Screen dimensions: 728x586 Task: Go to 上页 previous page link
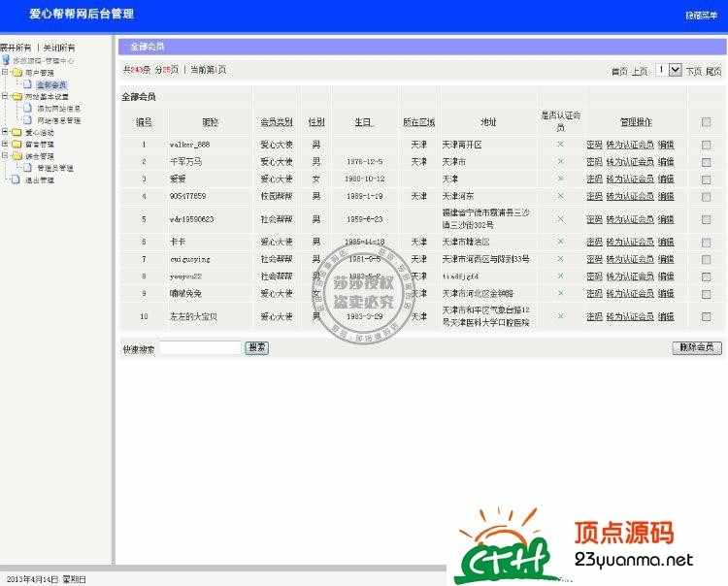click(x=640, y=71)
